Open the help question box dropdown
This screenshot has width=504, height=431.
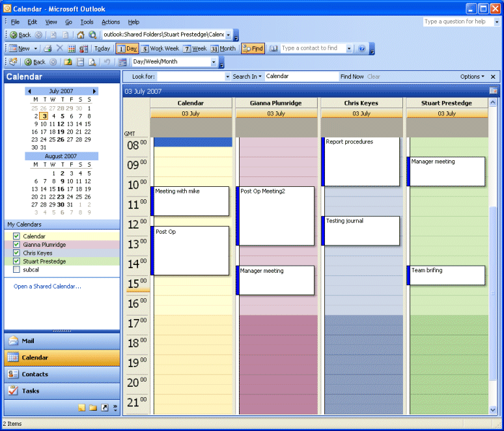[x=497, y=22]
